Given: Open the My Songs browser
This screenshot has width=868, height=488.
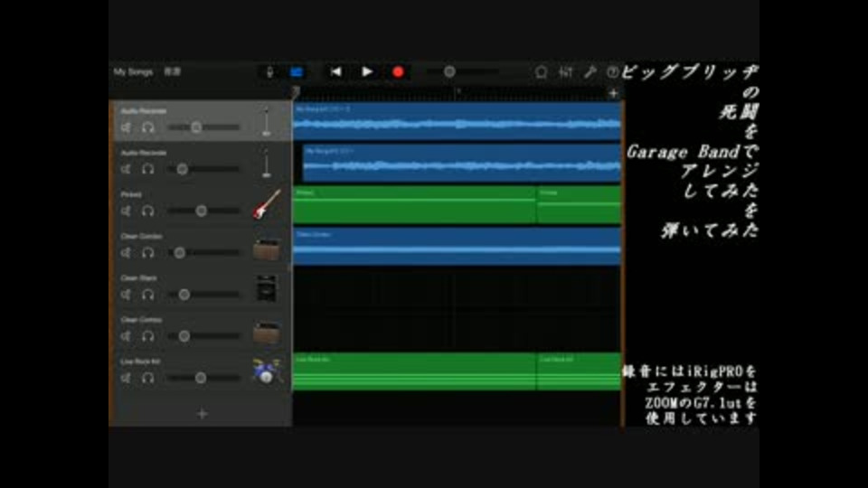Looking at the screenshot, I should coord(133,72).
